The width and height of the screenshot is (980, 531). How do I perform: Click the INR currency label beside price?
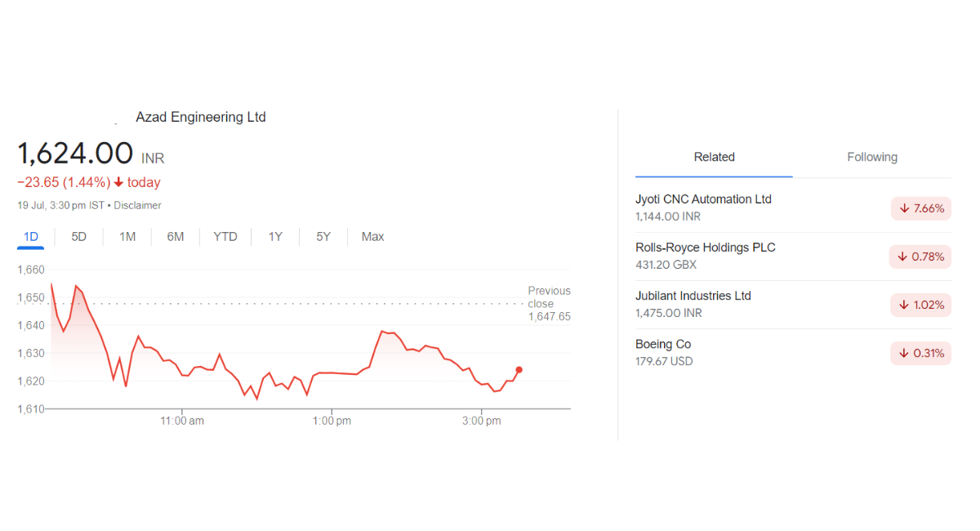[153, 158]
